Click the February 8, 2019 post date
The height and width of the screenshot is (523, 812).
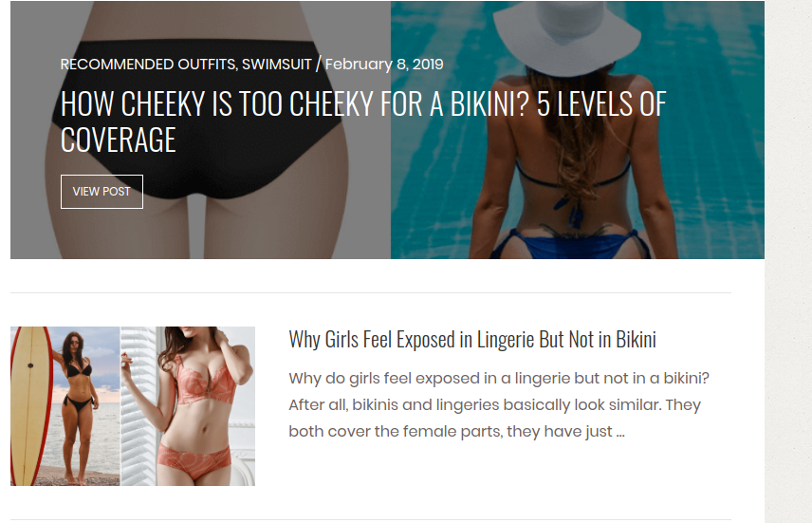(x=384, y=65)
